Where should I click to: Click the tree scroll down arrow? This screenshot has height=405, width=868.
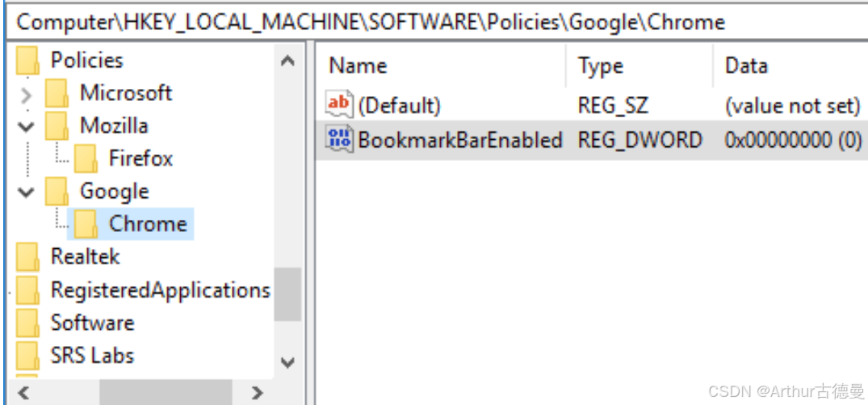point(287,363)
